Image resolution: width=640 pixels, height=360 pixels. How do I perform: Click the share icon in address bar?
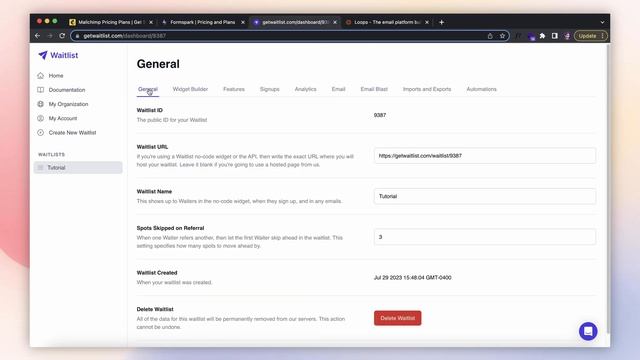(x=490, y=36)
